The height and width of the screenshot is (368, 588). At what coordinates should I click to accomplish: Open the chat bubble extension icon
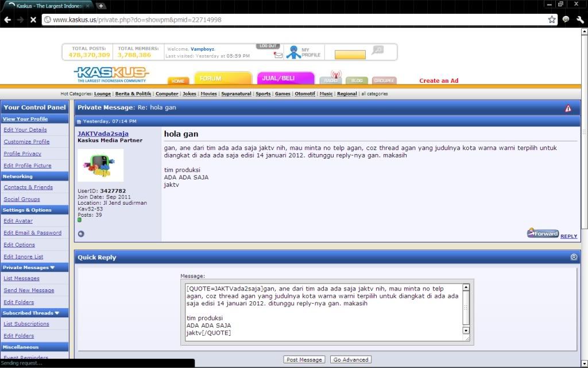click(566, 20)
